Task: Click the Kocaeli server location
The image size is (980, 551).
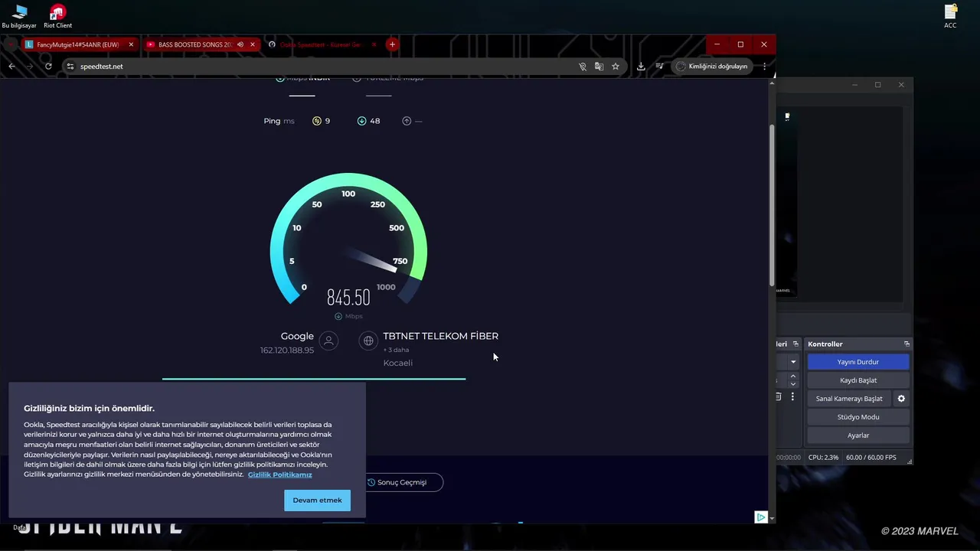Action: (x=398, y=363)
